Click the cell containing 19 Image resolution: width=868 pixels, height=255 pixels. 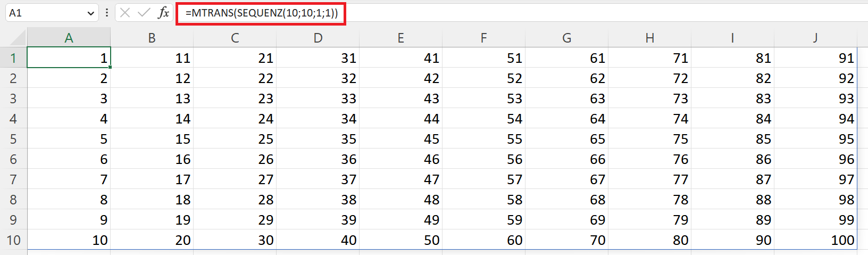(152, 219)
